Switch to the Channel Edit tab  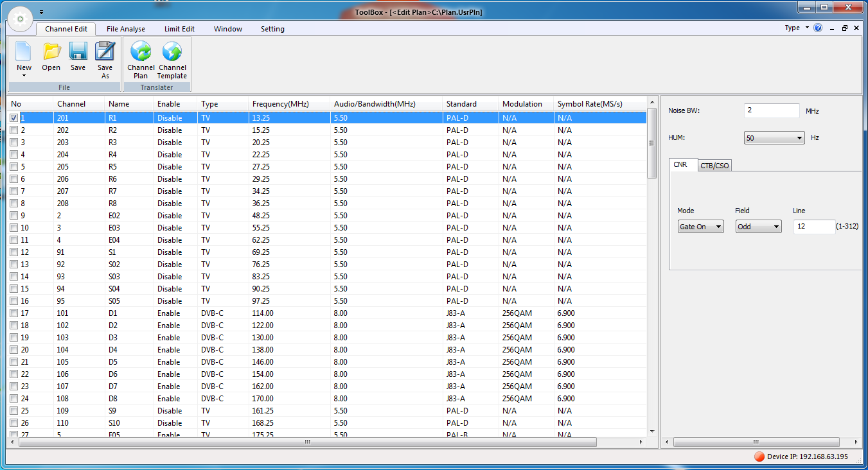(66, 29)
